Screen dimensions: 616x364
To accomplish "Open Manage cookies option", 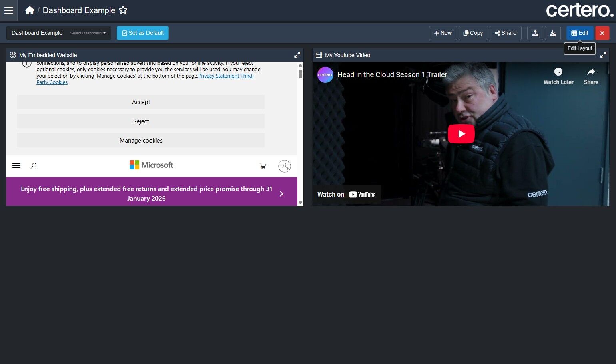I will click(x=141, y=141).
